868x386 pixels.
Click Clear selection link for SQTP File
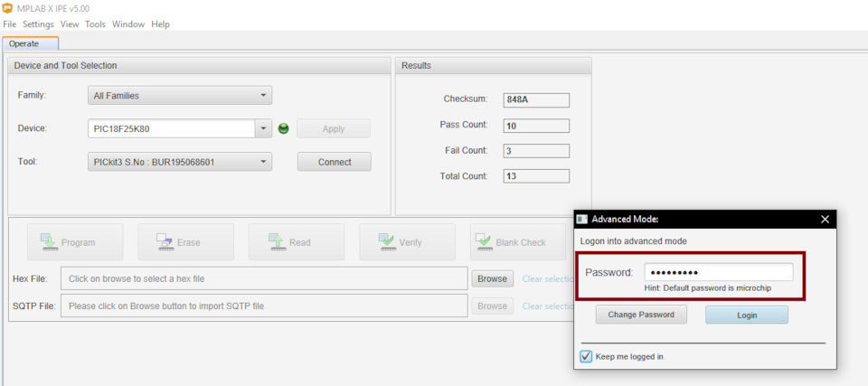(548, 306)
